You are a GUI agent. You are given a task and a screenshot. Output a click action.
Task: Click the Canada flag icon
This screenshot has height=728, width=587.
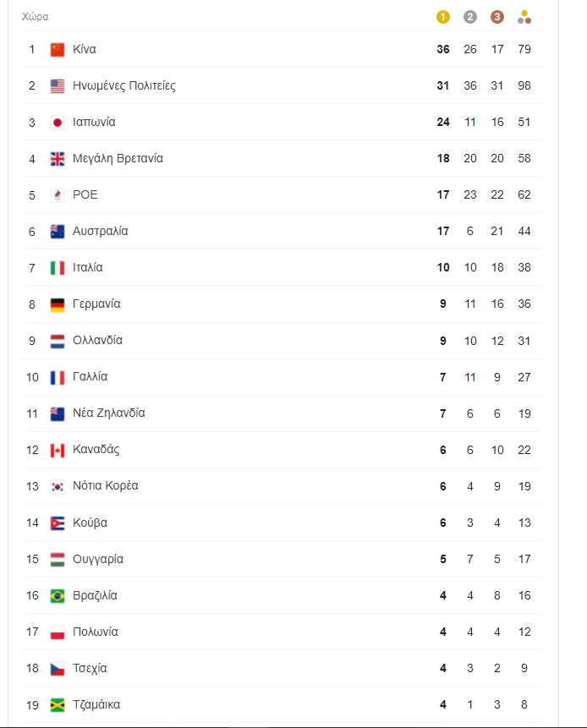pos(58,450)
